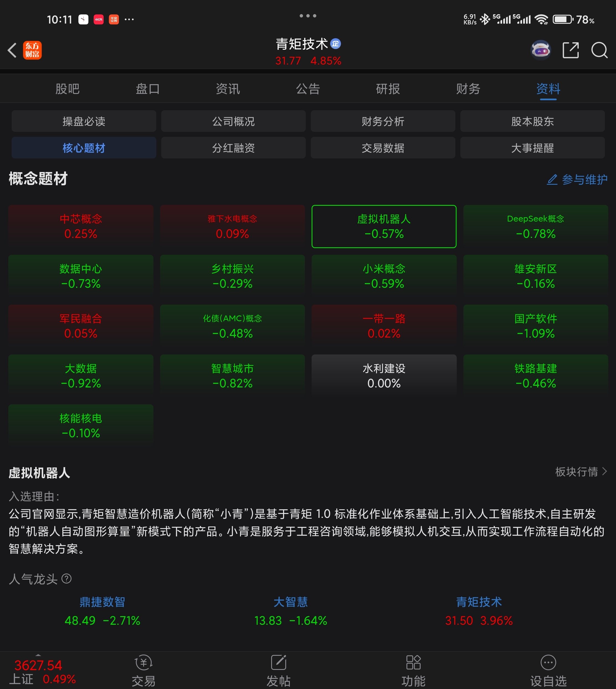
Task: Tap the Wi-Fi status icon
Action: pos(541,19)
